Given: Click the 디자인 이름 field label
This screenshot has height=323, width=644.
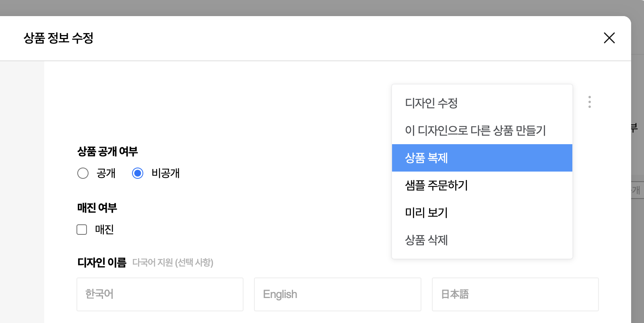Looking at the screenshot, I should click(102, 263).
